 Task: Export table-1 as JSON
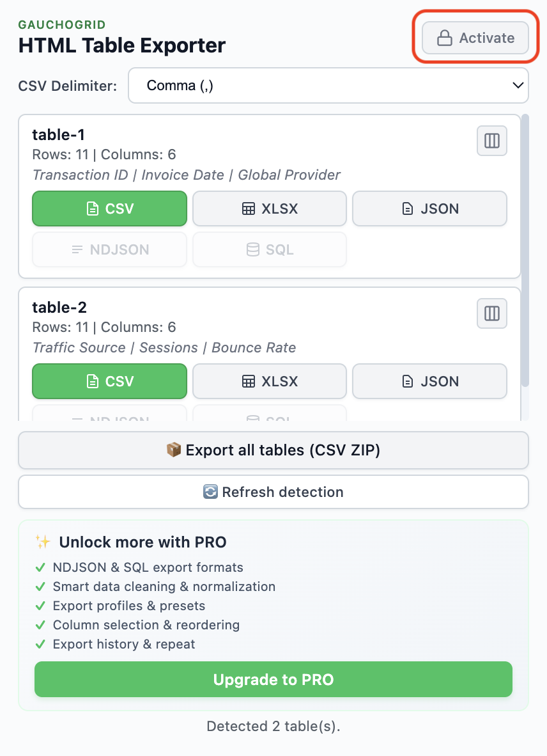click(x=429, y=209)
